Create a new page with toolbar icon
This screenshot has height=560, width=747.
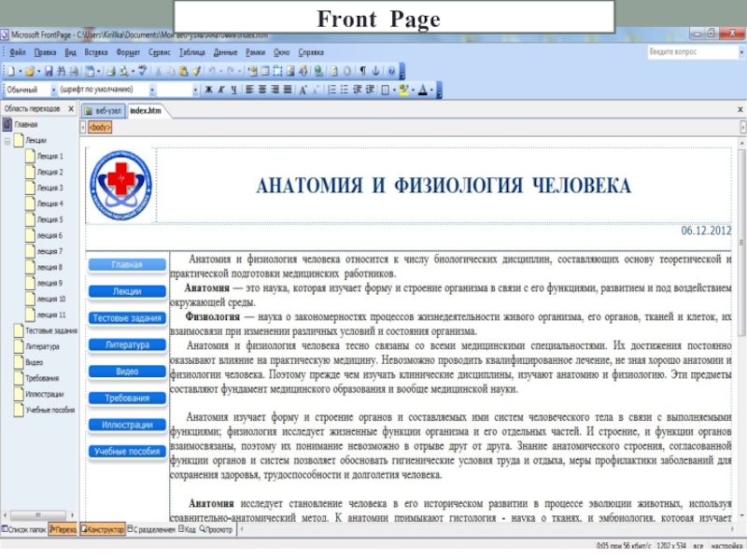click(11, 72)
